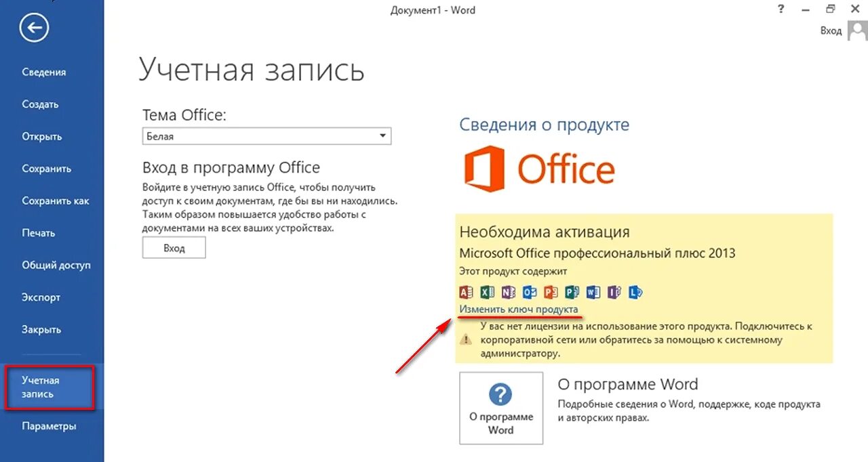Open Общий доступ in the sidebar
The image size is (868, 462).
[x=56, y=265]
